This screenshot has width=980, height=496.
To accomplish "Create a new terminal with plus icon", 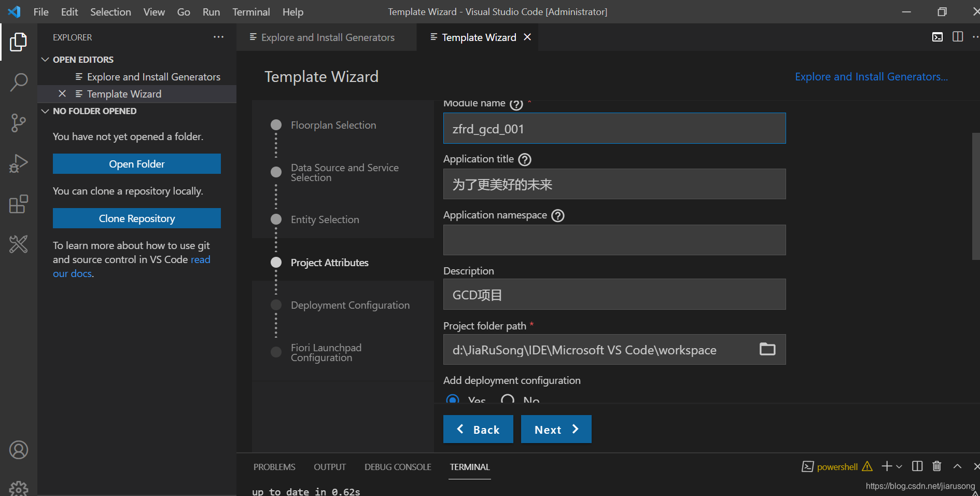I will [887, 466].
